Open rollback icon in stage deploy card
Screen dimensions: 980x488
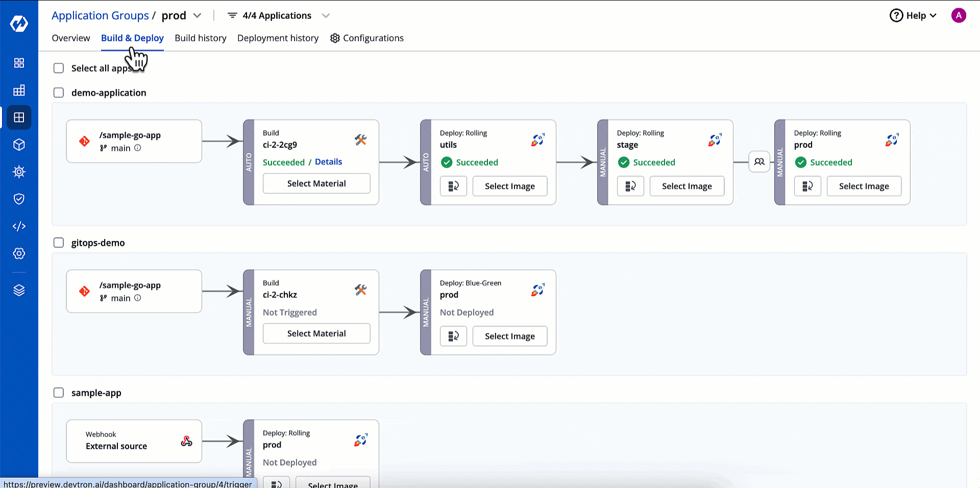[x=630, y=186]
